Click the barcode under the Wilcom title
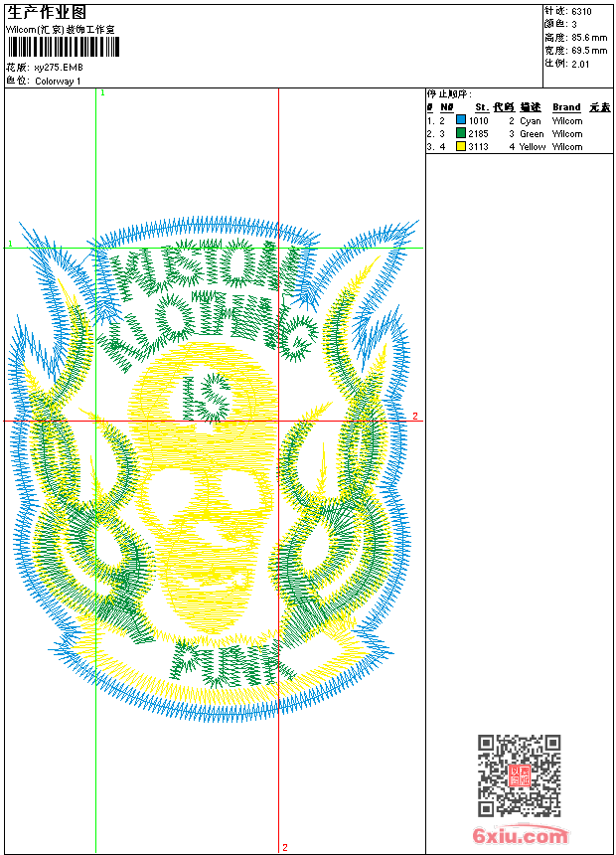 click(62, 48)
